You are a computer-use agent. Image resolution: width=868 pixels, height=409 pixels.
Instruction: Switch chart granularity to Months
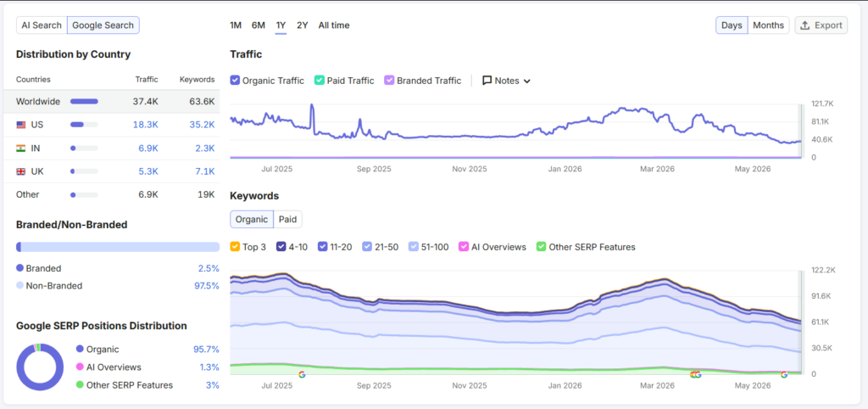(768, 25)
